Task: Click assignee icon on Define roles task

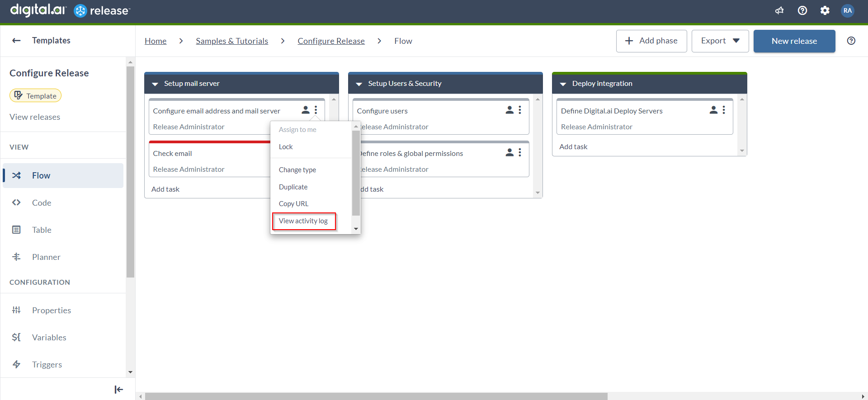Action: tap(509, 152)
